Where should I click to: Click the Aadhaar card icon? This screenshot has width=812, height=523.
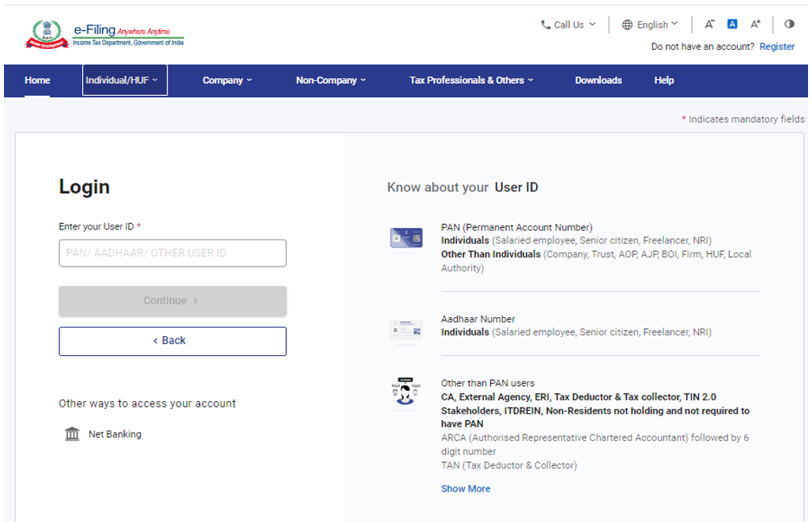point(406,330)
